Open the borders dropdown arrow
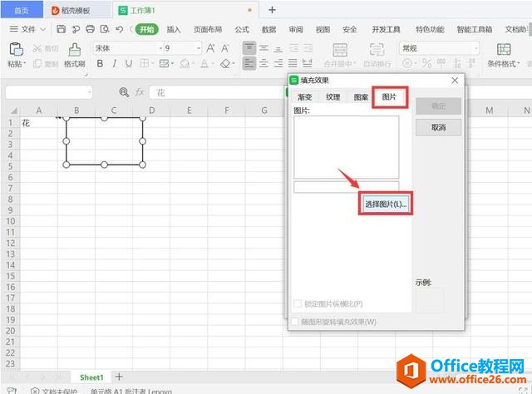 [152, 64]
